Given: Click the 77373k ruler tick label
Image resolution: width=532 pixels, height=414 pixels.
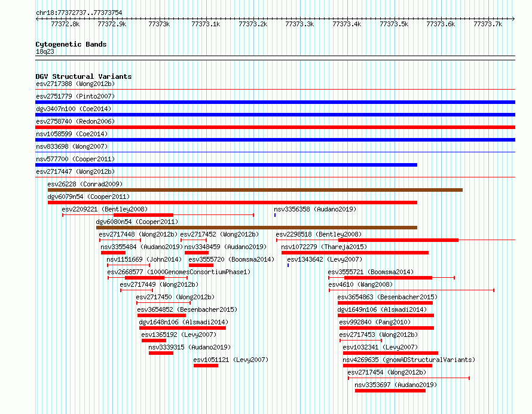Looking at the screenshot, I should tap(159, 24).
